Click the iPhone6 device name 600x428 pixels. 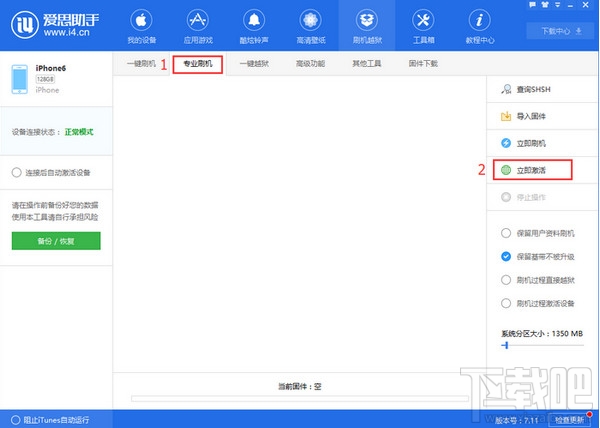coord(51,68)
